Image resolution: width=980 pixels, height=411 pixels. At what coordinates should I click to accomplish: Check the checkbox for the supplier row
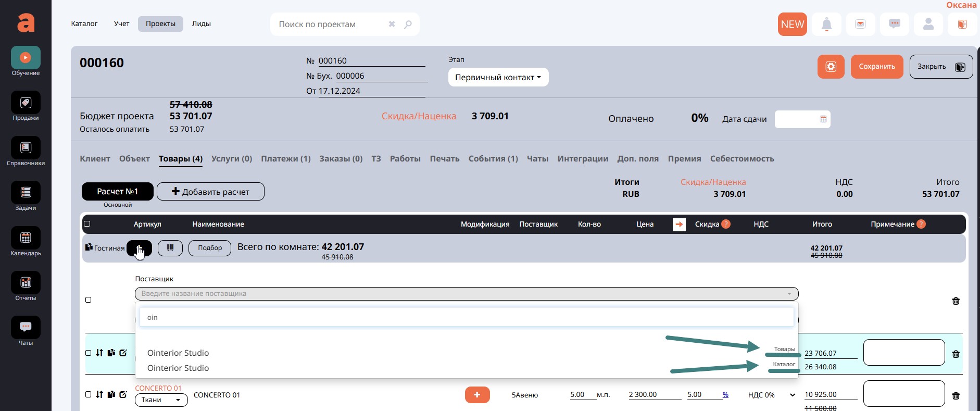(89, 300)
